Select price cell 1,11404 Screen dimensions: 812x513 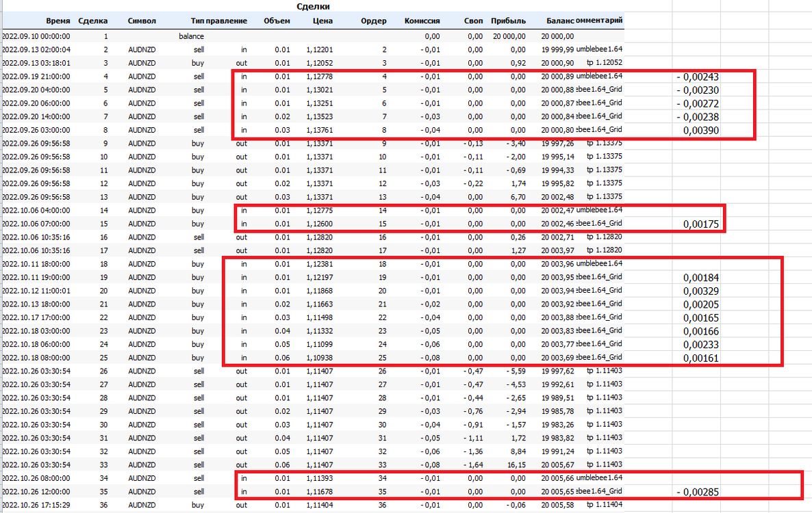320,505
